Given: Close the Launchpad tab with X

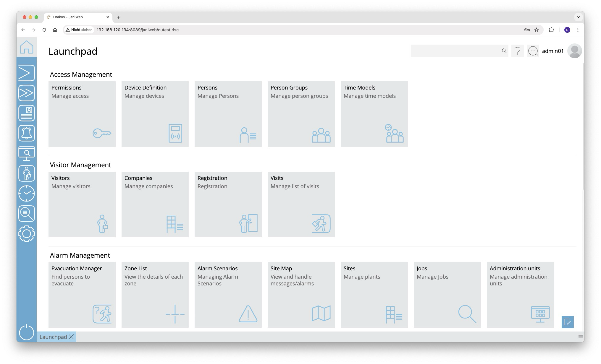Looking at the screenshot, I should 71,337.
